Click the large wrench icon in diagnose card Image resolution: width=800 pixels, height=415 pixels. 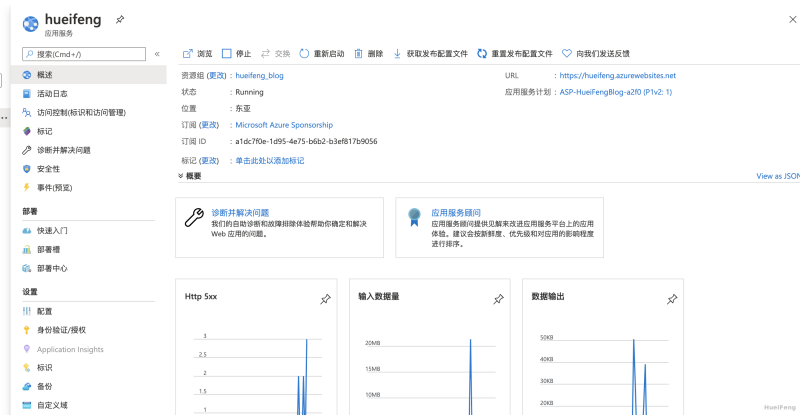click(x=194, y=218)
